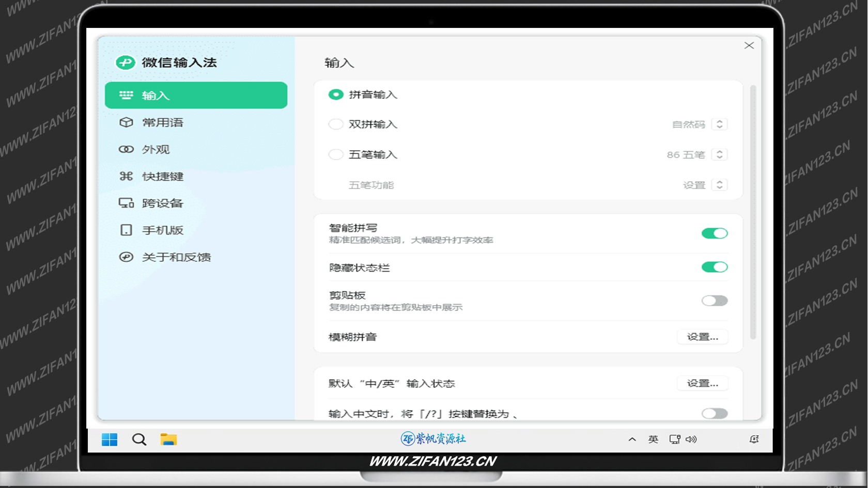Click the linked-rings icon beside 外观
The width and height of the screenshot is (868, 488).
[x=126, y=149]
